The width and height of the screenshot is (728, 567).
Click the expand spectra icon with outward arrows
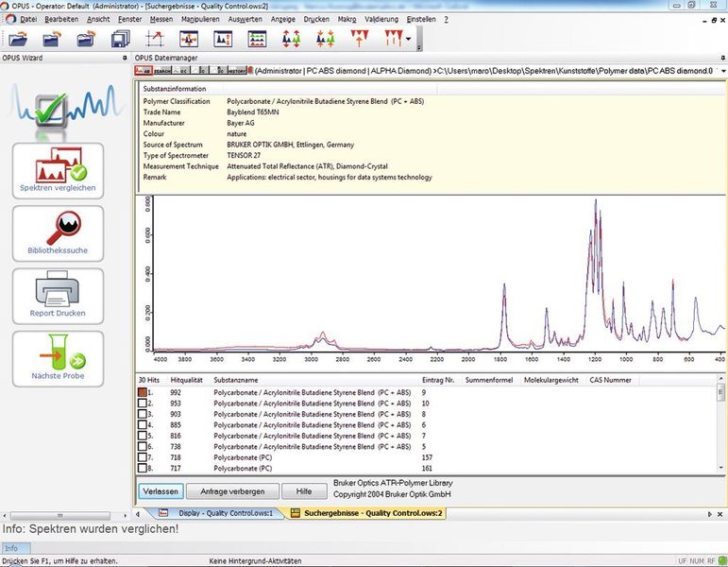(x=291, y=39)
